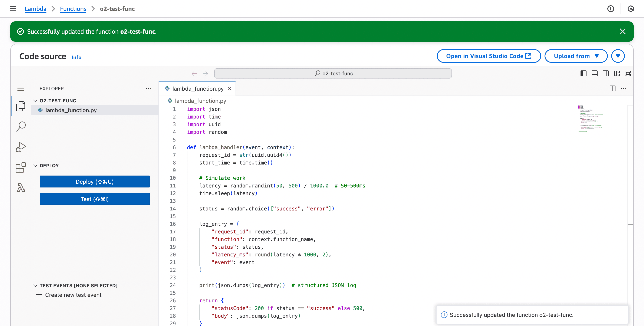Toggle the secondary sidebar visibility
Screen dimensions: 644x326
pyautogui.click(x=606, y=73)
